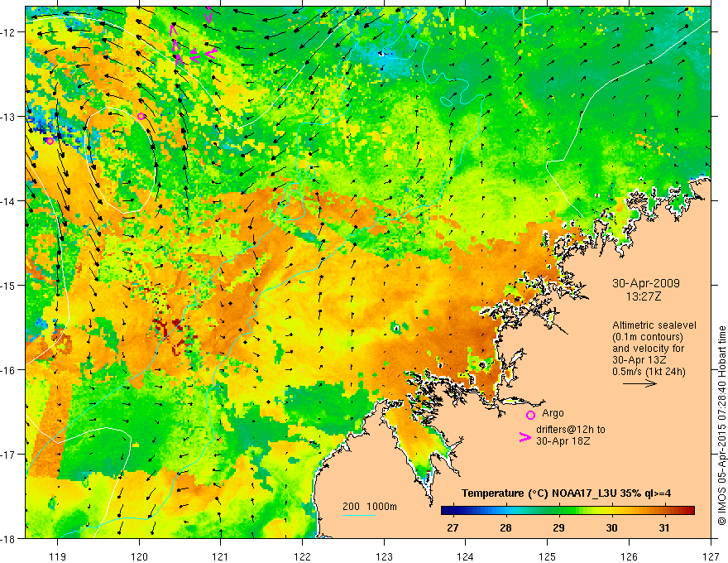The image size is (728, 563).
Task: Click the '-17' latitude axis label
Action: pyautogui.click(x=9, y=454)
